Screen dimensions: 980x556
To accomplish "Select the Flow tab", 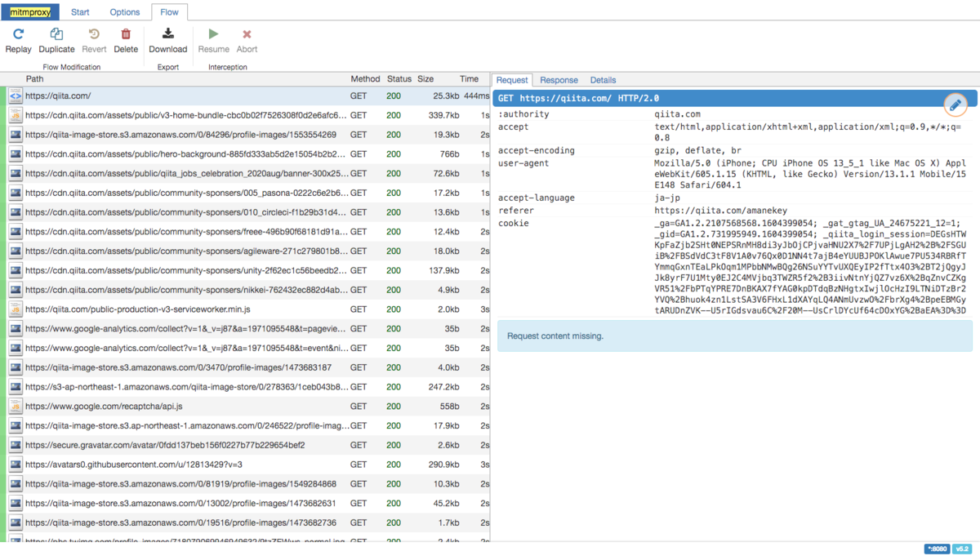I will pos(169,12).
